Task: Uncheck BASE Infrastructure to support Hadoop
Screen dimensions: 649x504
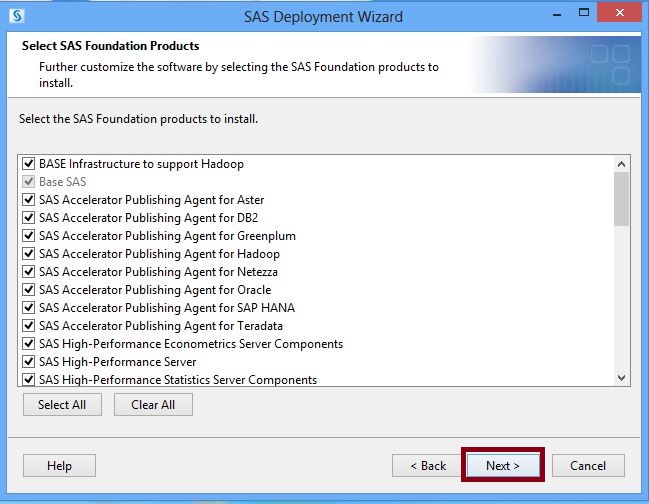Action: coord(28,163)
